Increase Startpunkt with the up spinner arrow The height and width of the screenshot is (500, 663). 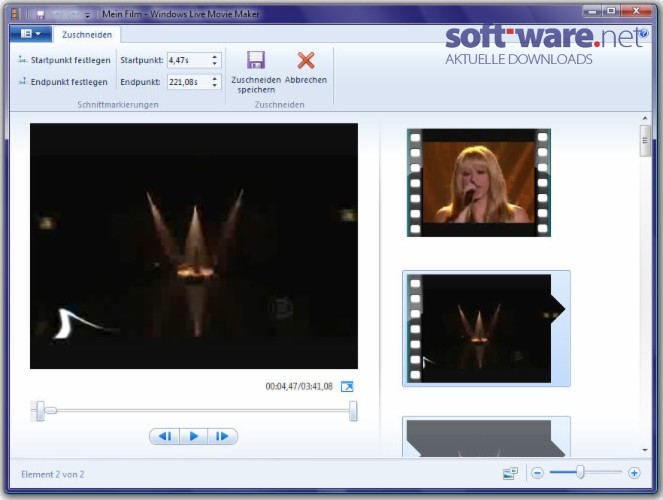click(215, 57)
